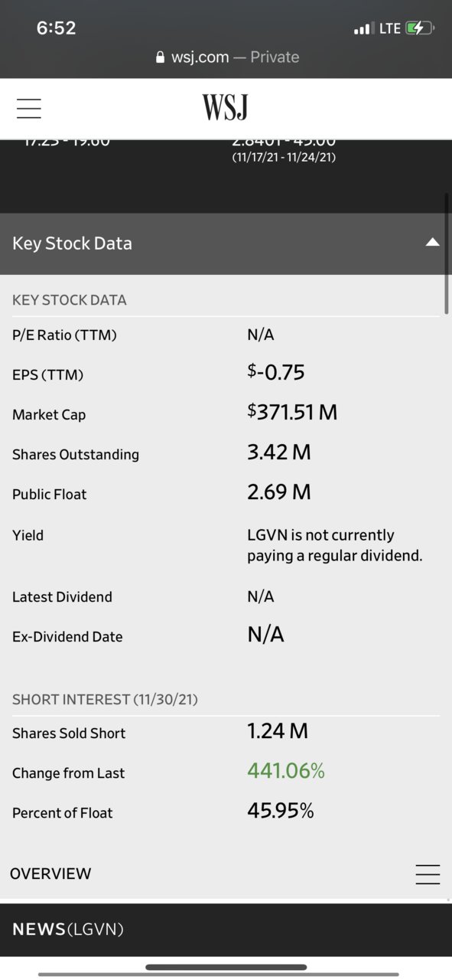The height and width of the screenshot is (980, 452).
Task: Tap the lock icon in address bar
Action: coord(160,57)
